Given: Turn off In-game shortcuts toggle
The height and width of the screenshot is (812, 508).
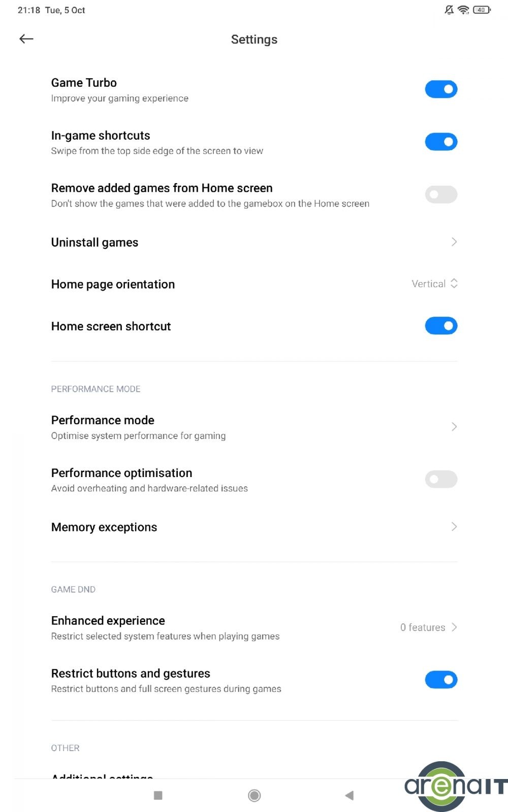Looking at the screenshot, I should (x=441, y=142).
